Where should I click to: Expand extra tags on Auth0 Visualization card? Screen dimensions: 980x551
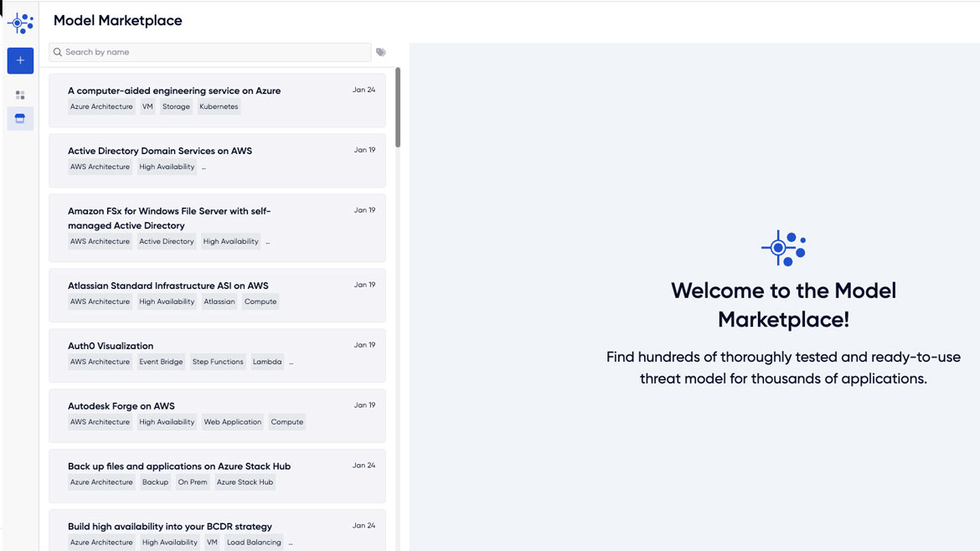pos(291,363)
